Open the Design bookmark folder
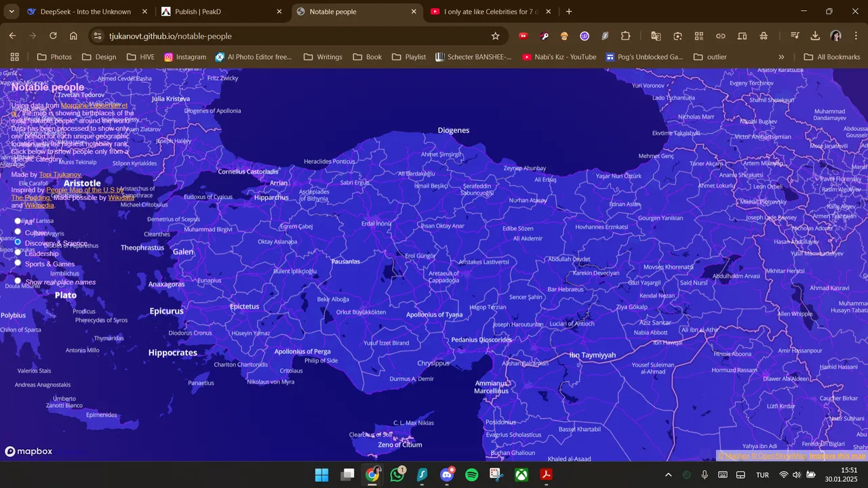 (x=99, y=57)
